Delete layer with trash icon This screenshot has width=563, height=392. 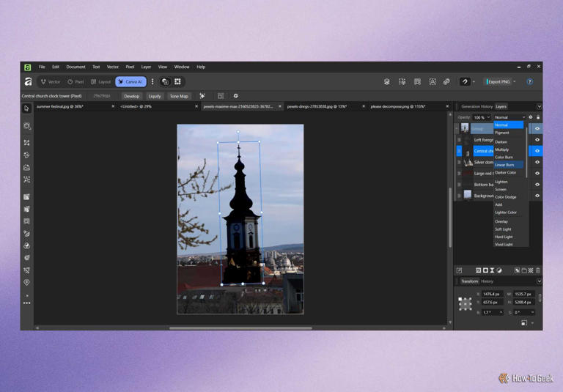pyautogui.click(x=537, y=270)
